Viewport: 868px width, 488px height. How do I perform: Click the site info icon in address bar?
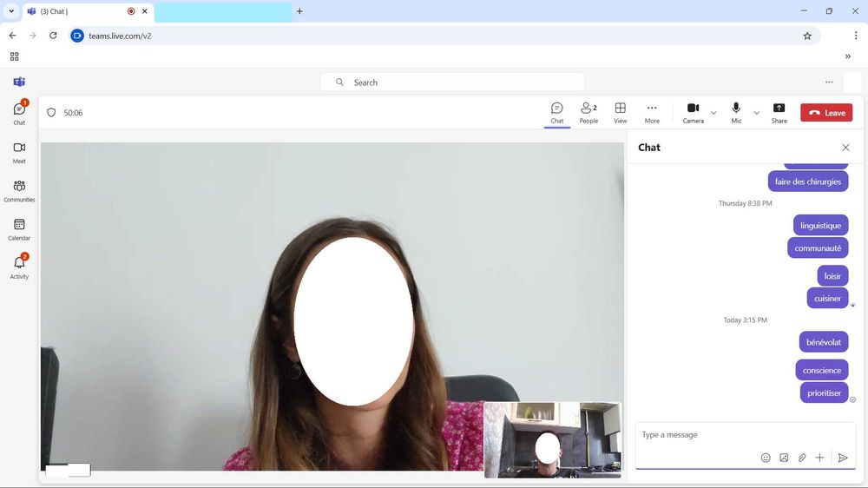tap(77, 36)
